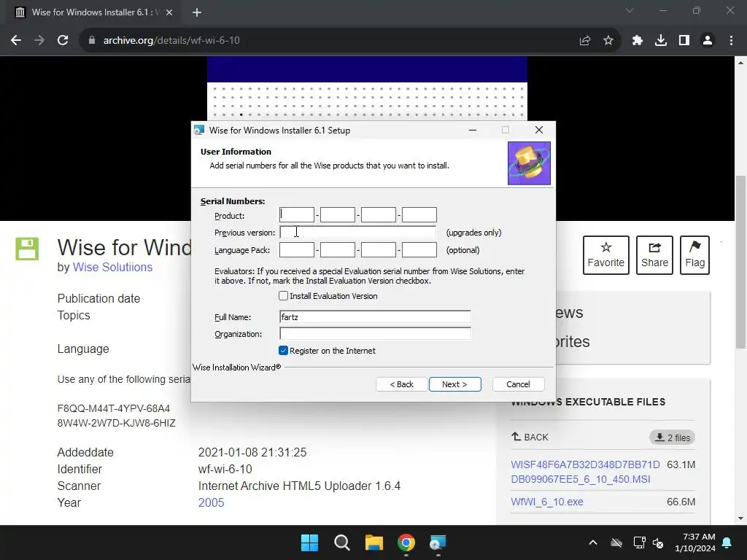This screenshot has width=747, height=560.
Task: Open Chrome three-dot menu
Action: pyautogui.click(x=731, y=41)
